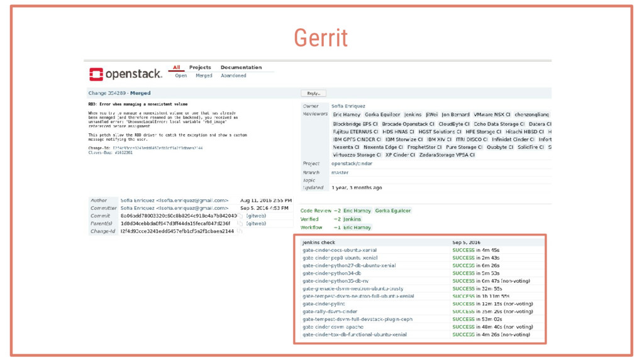Open the Documentation menu
This screenshot has height=362, width=644.
(x=241, y=67)
